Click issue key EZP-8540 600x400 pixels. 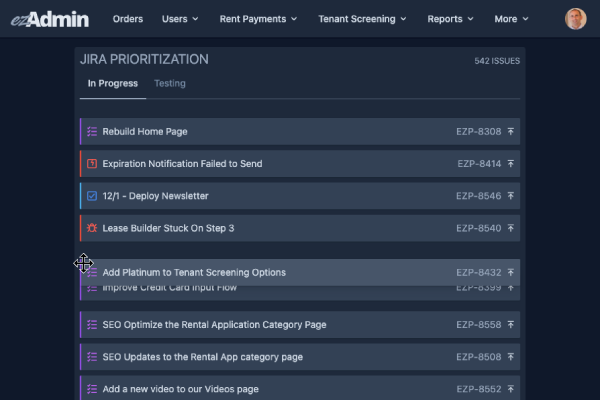click(x=478, y=228)
